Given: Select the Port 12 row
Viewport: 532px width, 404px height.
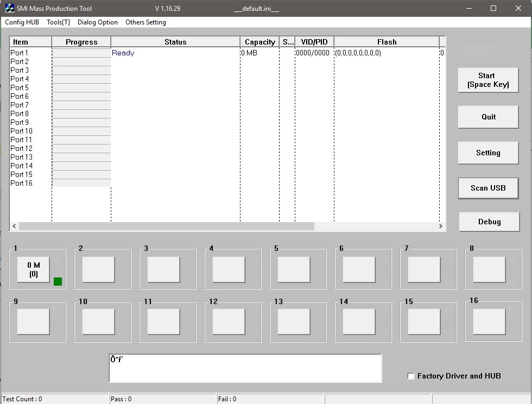Looking at the screenshot, I should click(x=227, y=148).
